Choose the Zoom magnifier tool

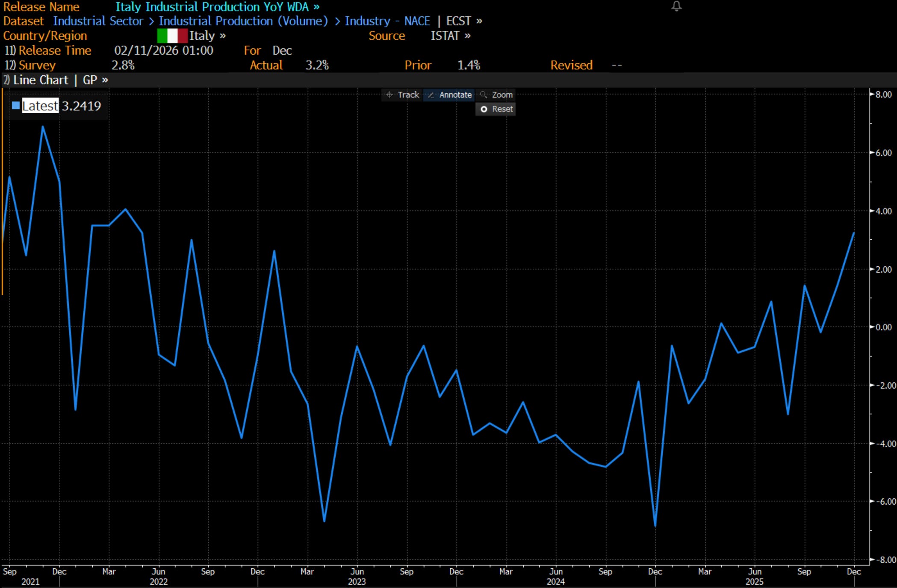[496, 95]
